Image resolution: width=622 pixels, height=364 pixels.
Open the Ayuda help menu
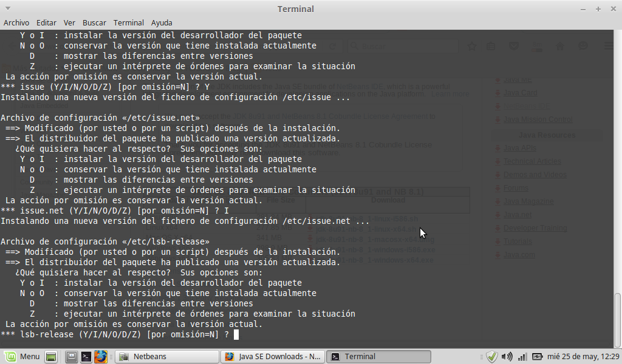[162, 22]
